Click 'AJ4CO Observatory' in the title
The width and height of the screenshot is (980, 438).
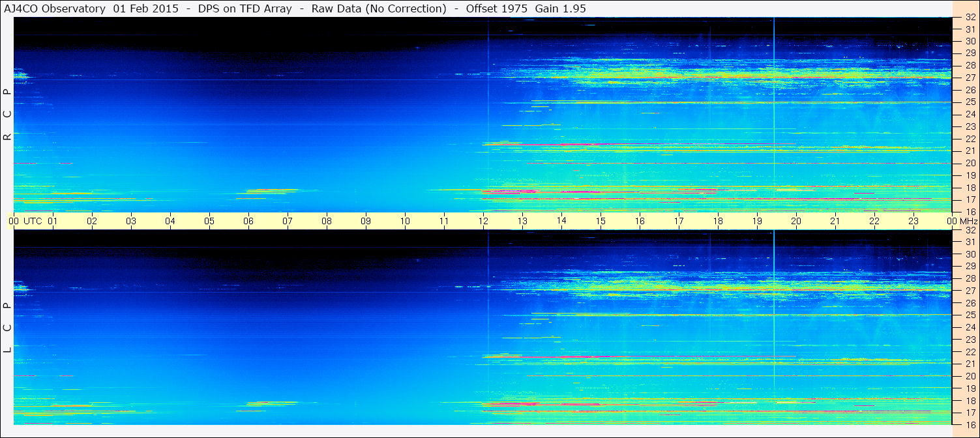55,8
